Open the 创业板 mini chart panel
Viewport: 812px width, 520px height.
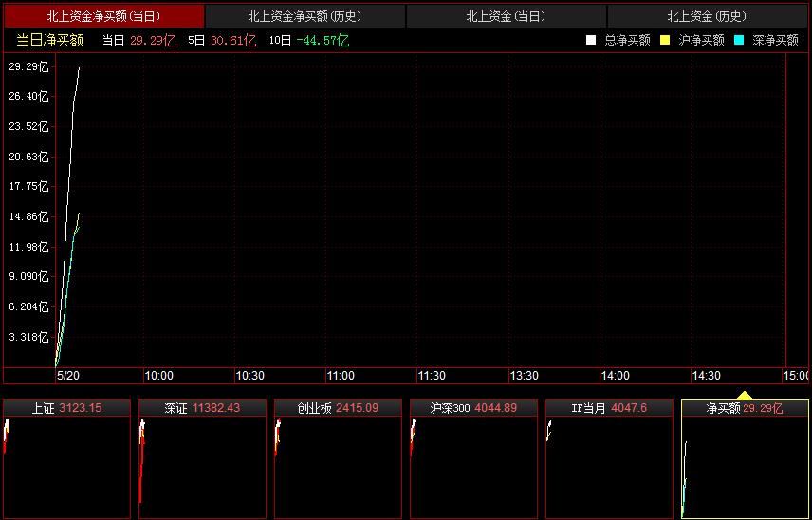click(338, 459)
